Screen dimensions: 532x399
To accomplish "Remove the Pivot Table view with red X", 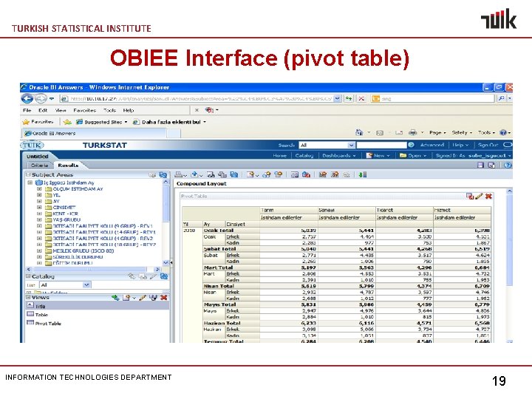I will pyautogui.click(x=488, y=196).
